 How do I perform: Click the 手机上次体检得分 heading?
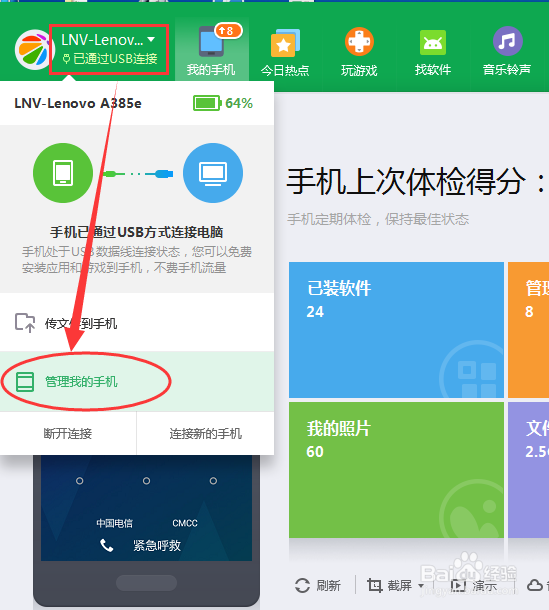pyautogui.click(x=416, y=181)
